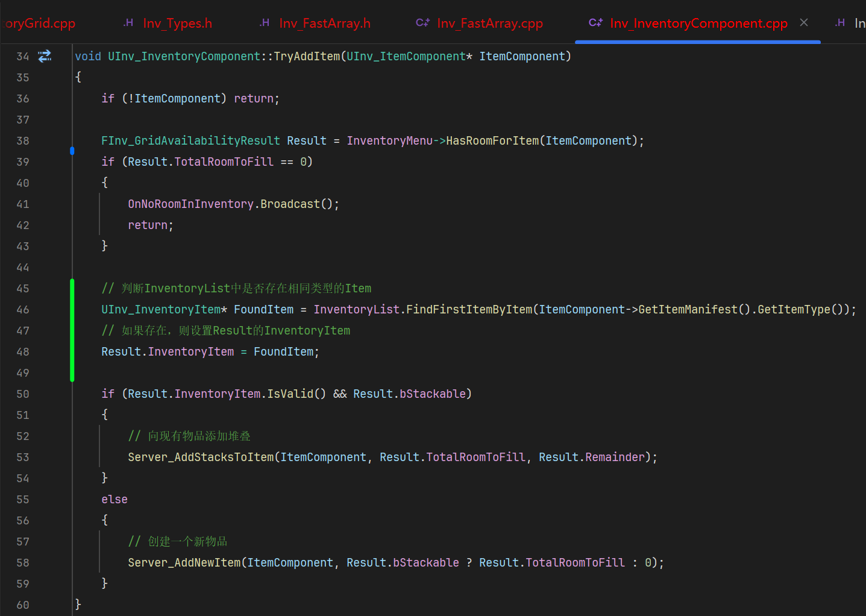866x616 pixels.
Task: Click the header file icon on Inv_FastArray.h tab
Action: (x=265, y=22)
